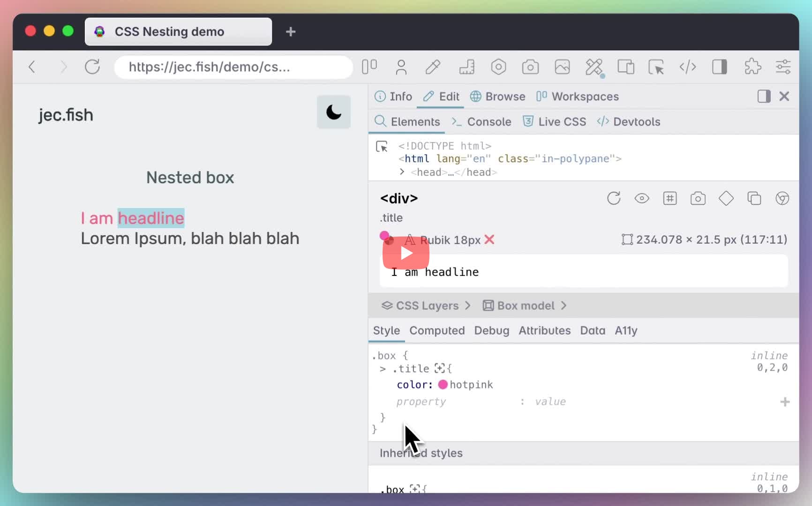Click the refresh element icon
Viewport: 812px width, 506px height.
pyautogui.click(x=614, y=198)
